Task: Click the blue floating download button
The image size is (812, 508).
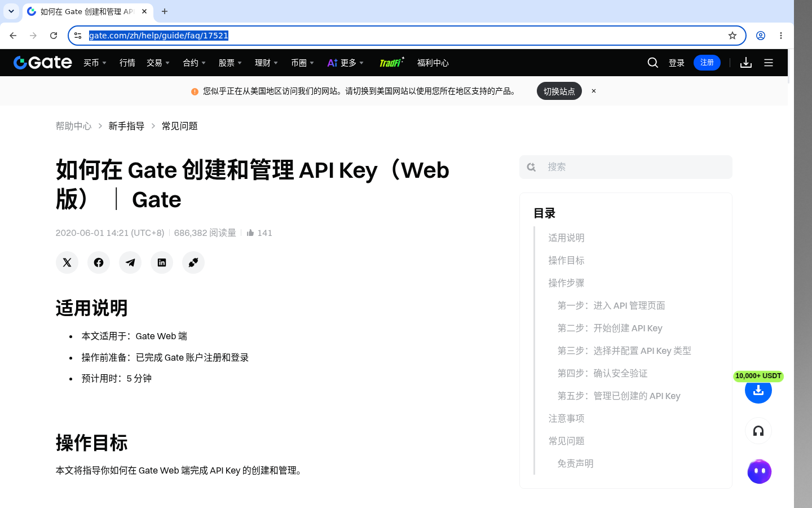Action: tap(758, 390)
